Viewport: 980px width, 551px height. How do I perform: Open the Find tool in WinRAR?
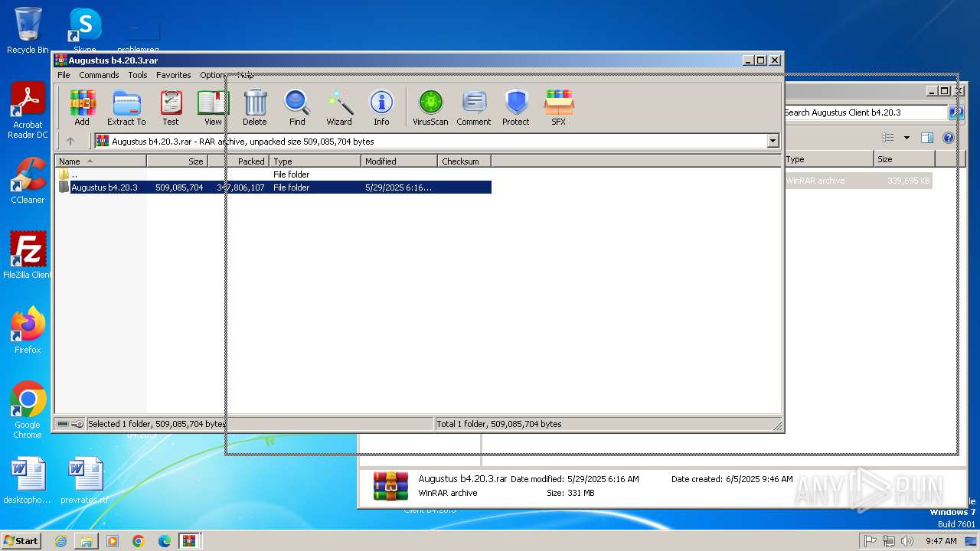(297, 107)
